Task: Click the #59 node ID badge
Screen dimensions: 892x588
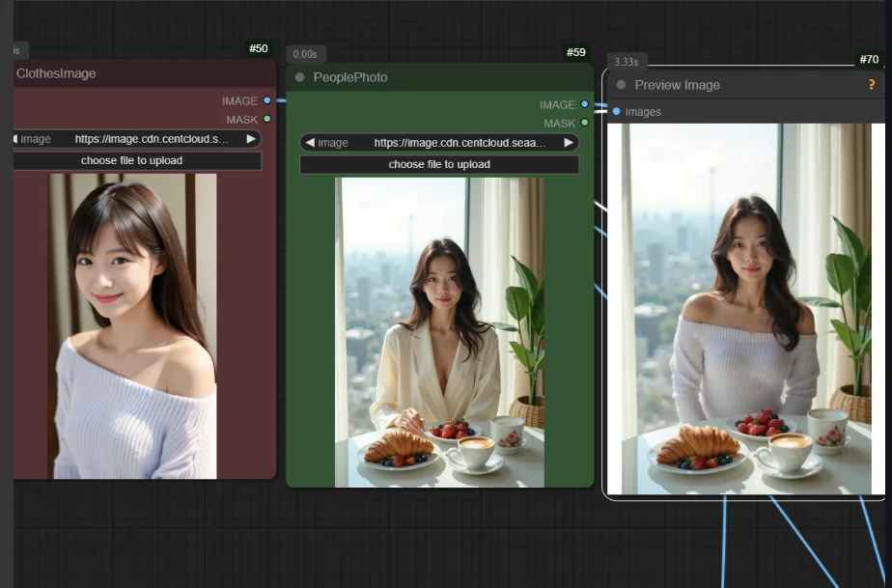Action: click(575, 52)
